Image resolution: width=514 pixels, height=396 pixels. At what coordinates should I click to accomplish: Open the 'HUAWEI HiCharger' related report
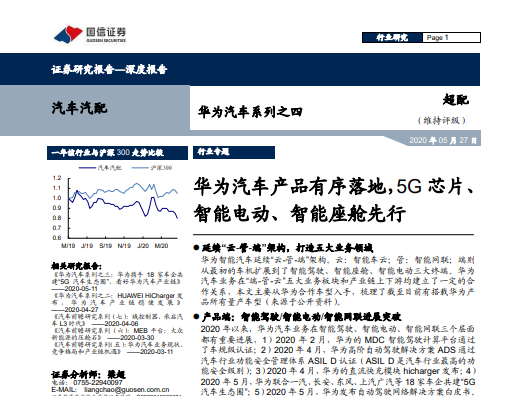coord(117,302)
